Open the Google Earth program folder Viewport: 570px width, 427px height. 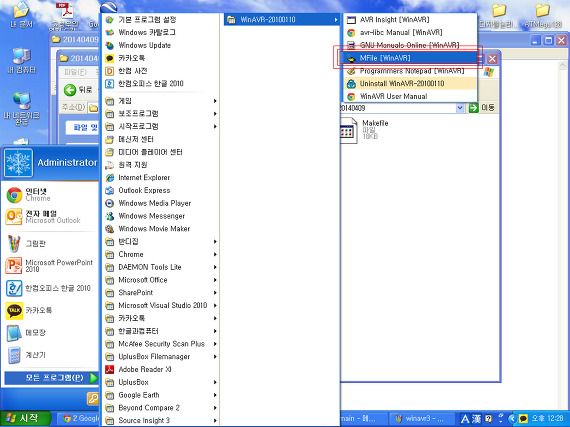pyautogui.click(x=161, y=395)
